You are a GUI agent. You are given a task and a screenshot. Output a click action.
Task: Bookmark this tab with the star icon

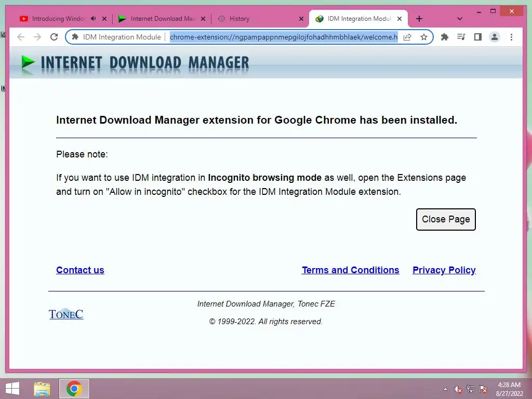(424, 37)
